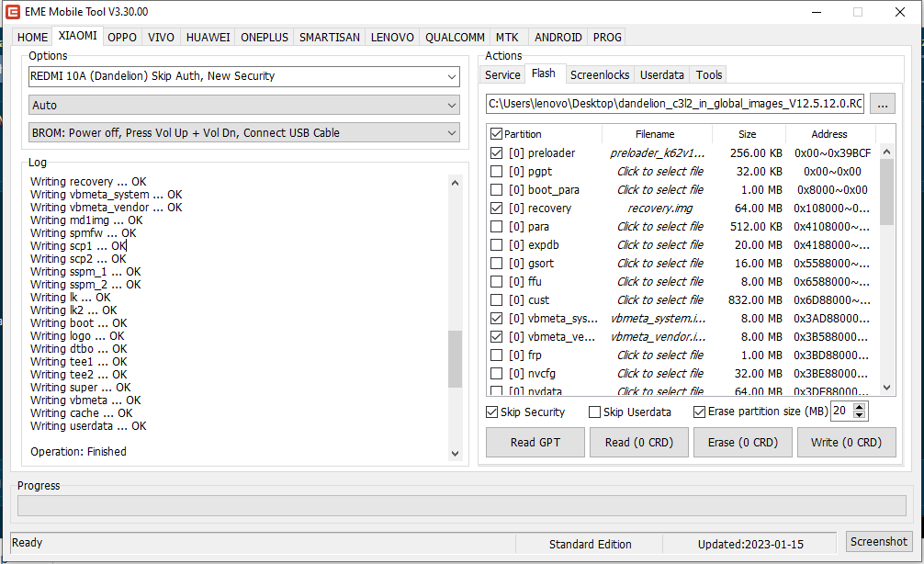The height and width of the screenshot is (564, 924).
Task: Click the browse '...' firmware path button
Action: click(882, 104)
